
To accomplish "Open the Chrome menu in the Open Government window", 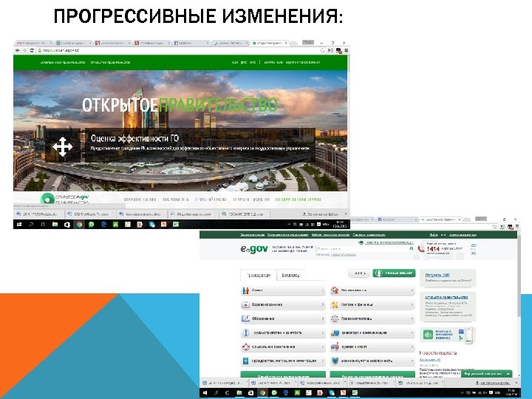I will pos(346,50).
